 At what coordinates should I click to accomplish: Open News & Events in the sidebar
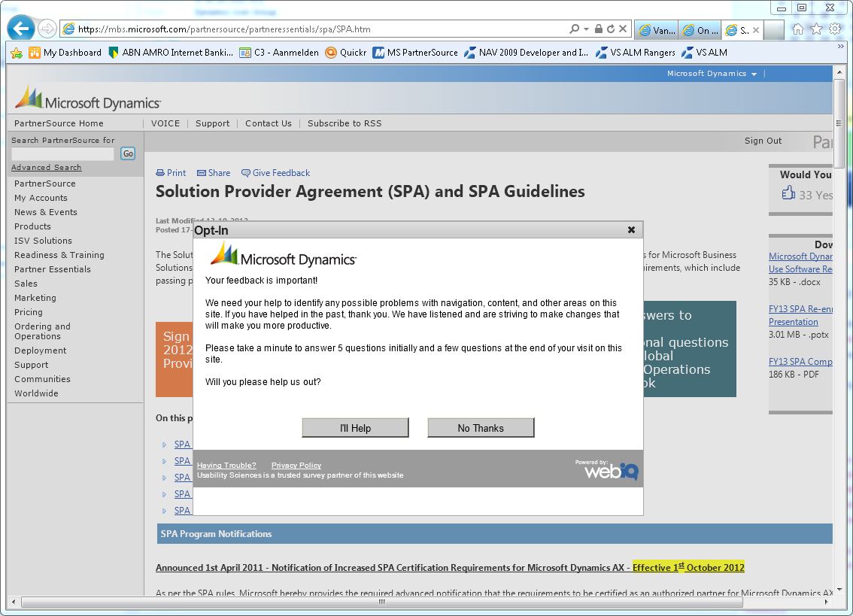46,212
